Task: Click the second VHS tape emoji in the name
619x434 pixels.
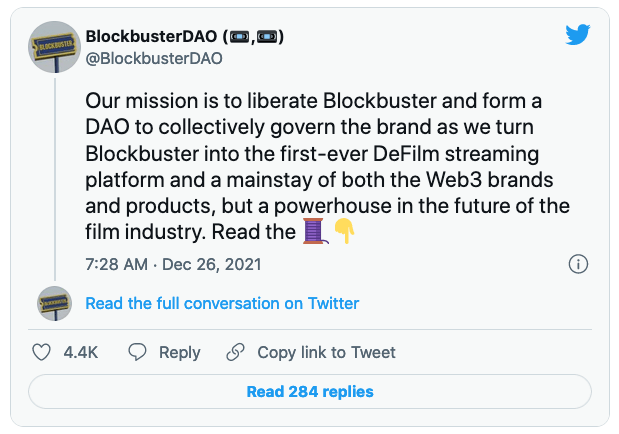Action: pyautogui.click(x=267, y=37)
